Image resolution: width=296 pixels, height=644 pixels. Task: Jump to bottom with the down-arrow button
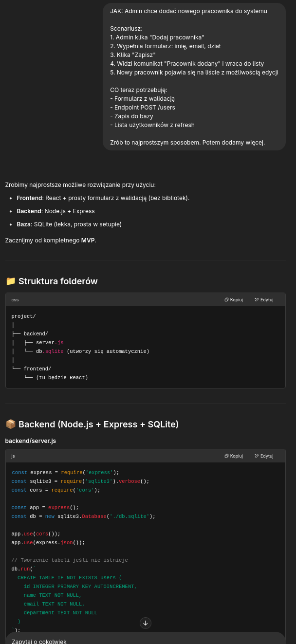click(146, 623)
